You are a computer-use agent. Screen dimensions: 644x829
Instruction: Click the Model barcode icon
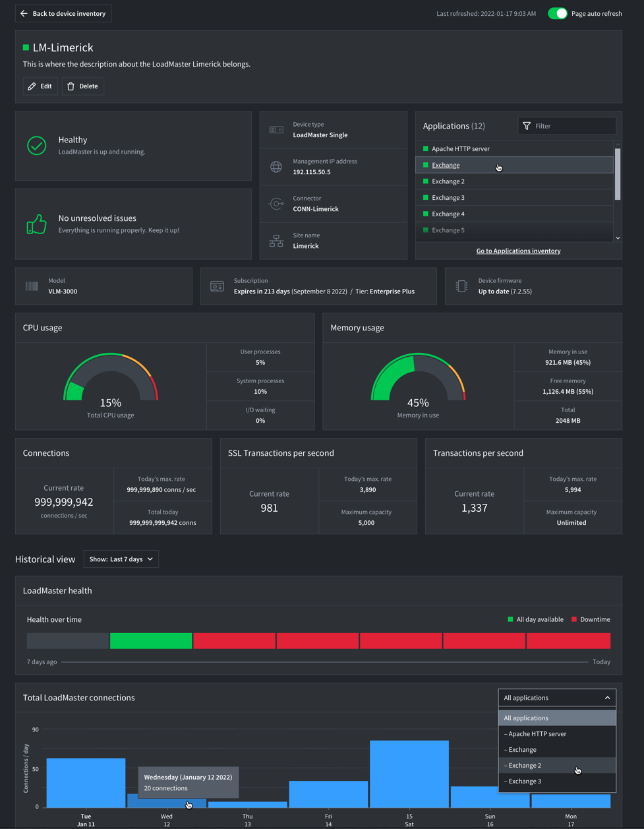click(x=32, y=286)
